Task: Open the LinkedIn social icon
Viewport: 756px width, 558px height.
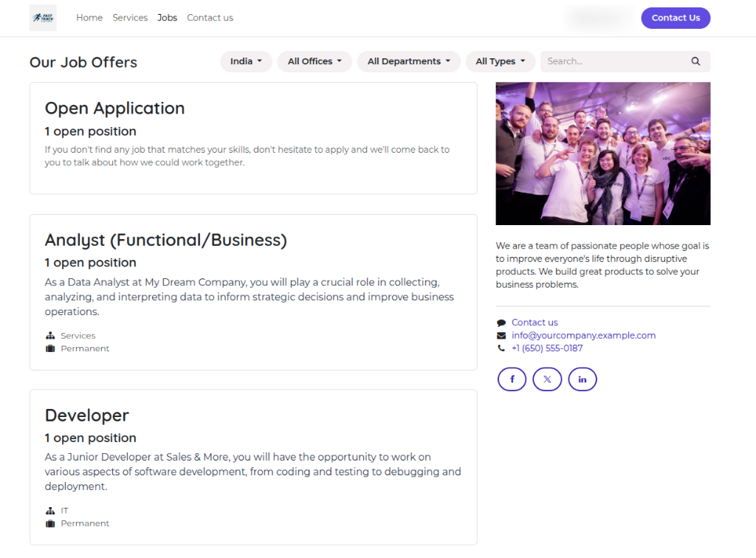Action: (583, 379)
